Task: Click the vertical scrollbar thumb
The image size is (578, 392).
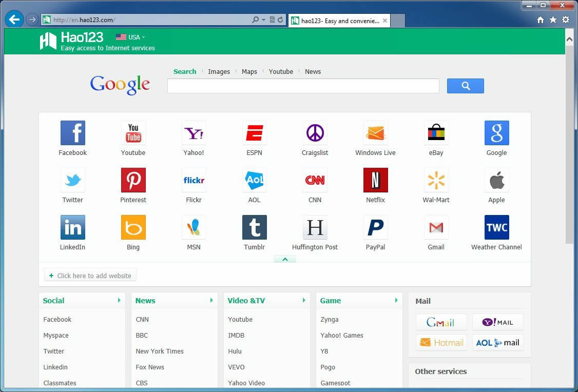Action: point(569,144)
